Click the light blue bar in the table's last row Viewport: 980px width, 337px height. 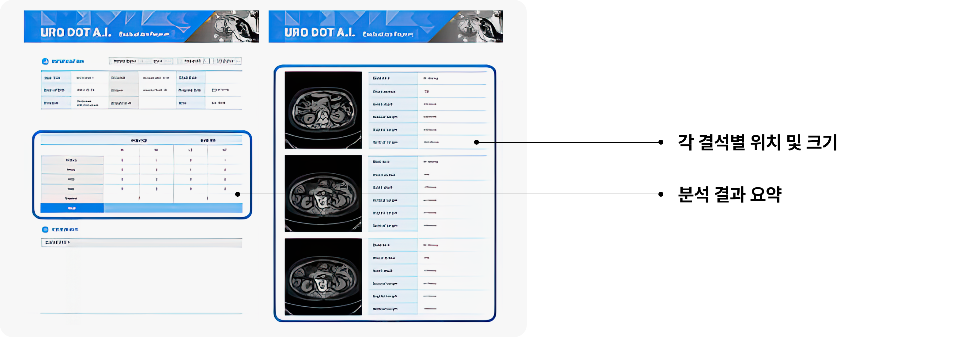pyautogui.click(x=173, y=208)
